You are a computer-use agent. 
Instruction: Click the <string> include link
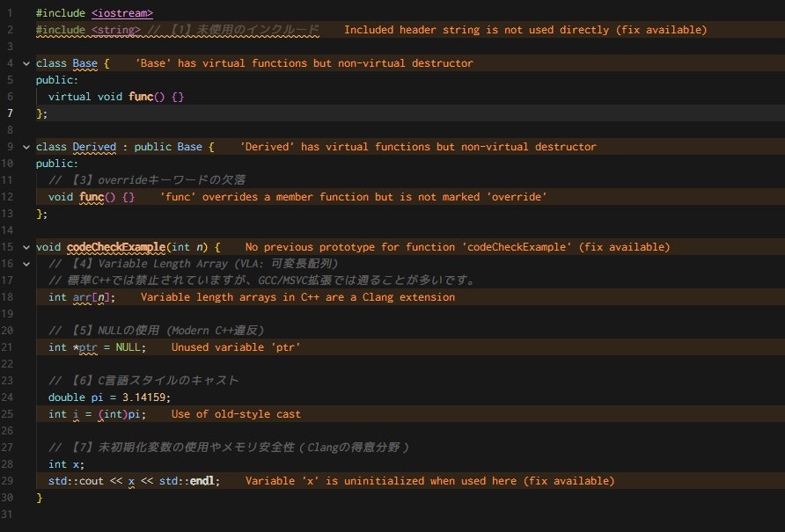pos(115,30)
